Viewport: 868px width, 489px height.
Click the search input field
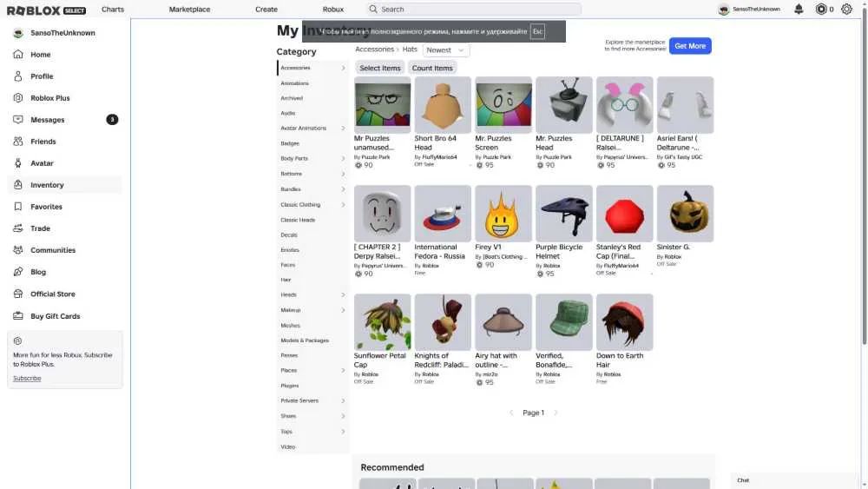pos(473,10)
